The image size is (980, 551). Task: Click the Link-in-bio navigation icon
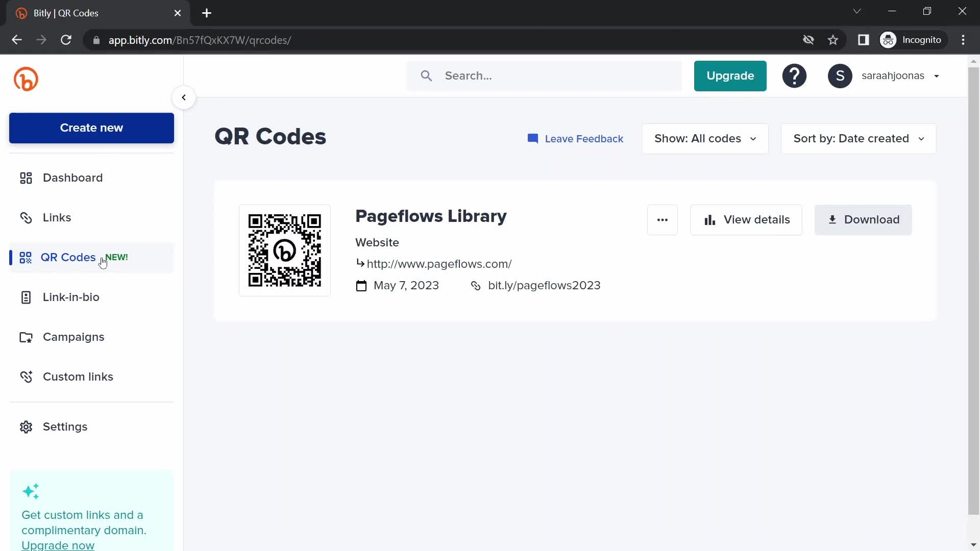pyautogui.click(x=26, y=297)
